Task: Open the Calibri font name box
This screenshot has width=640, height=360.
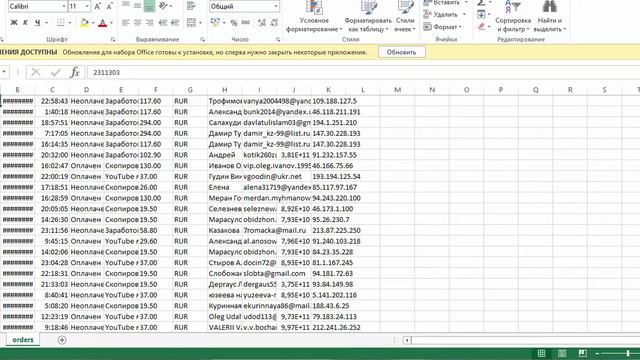Action: pyautogui.click(x=37, y=6)
